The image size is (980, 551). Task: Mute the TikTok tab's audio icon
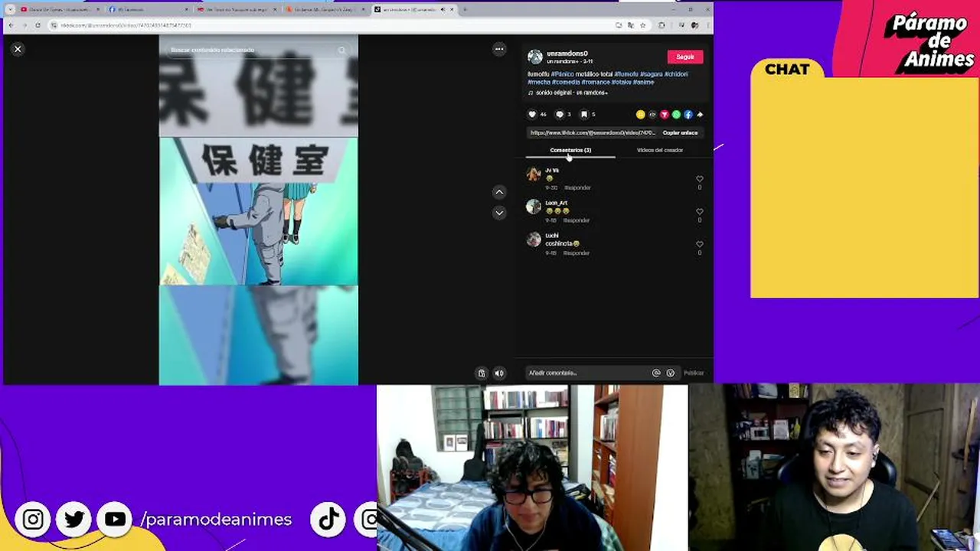(443, 9)
